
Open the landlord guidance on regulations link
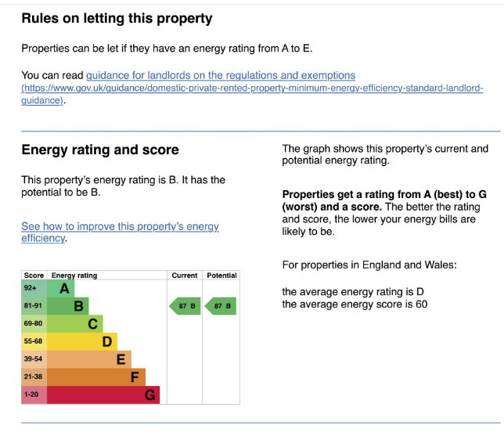click(221, 76)
